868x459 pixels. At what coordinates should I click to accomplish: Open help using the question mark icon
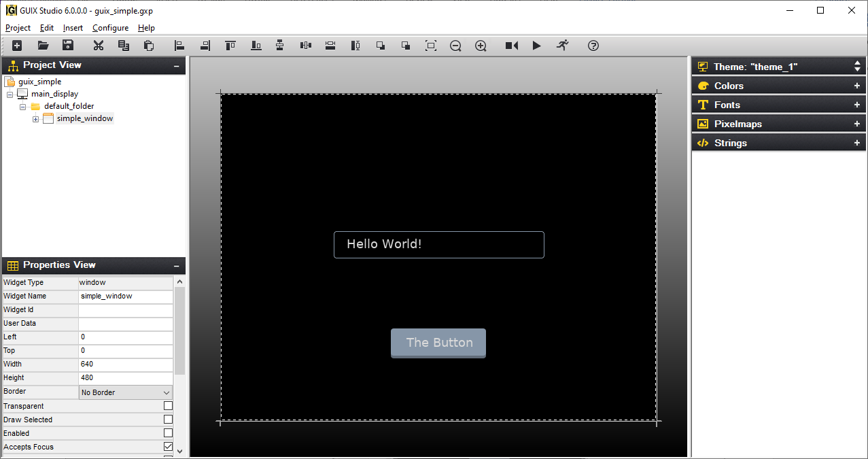point(593,46)
